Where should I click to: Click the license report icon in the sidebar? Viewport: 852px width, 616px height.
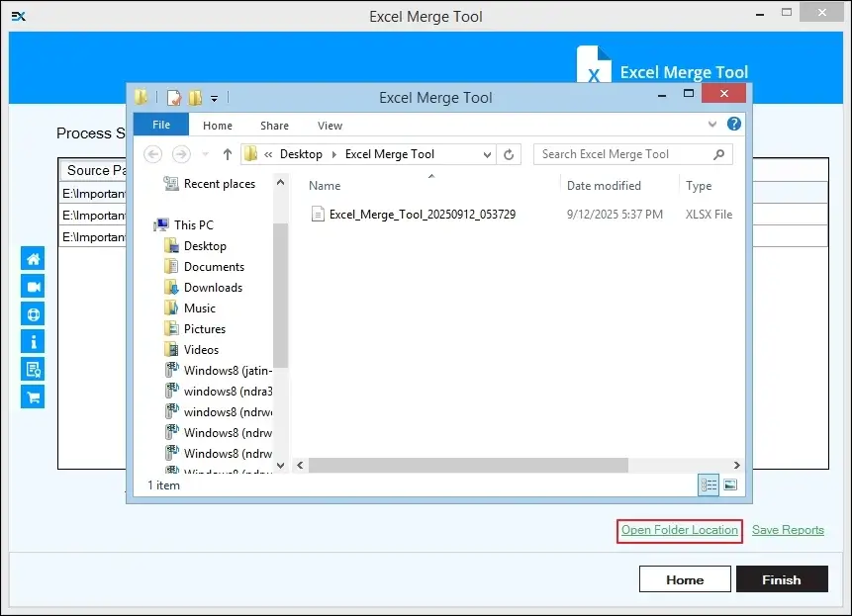[33, 369]
